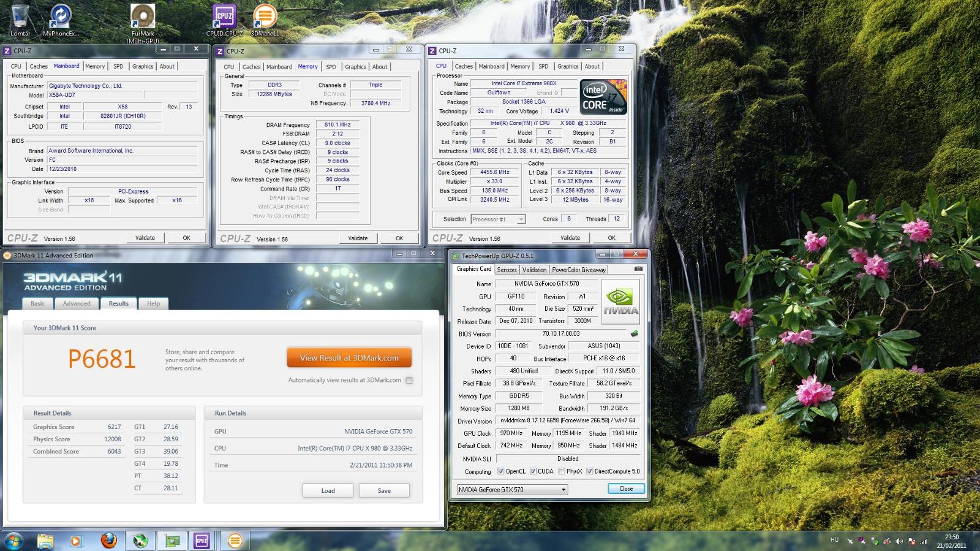
Task: Toggle the PhysX checkbox in GPU-Z
Action: (x=562, y=471)
